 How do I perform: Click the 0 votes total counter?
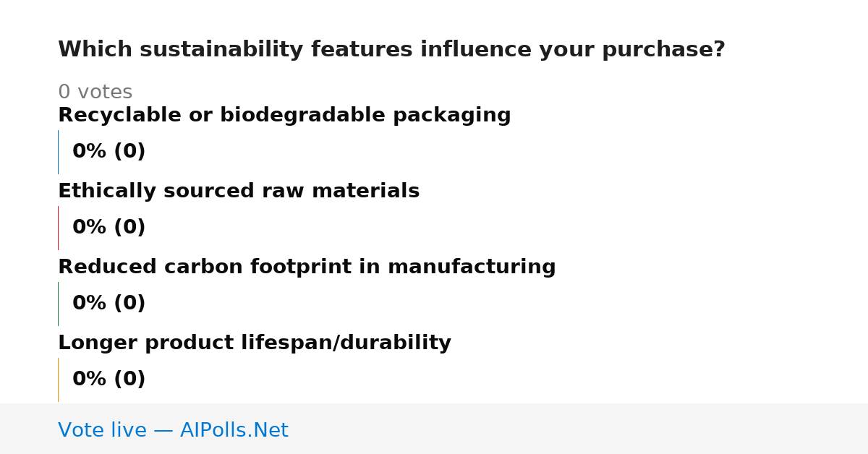click(x=95, y=93)
